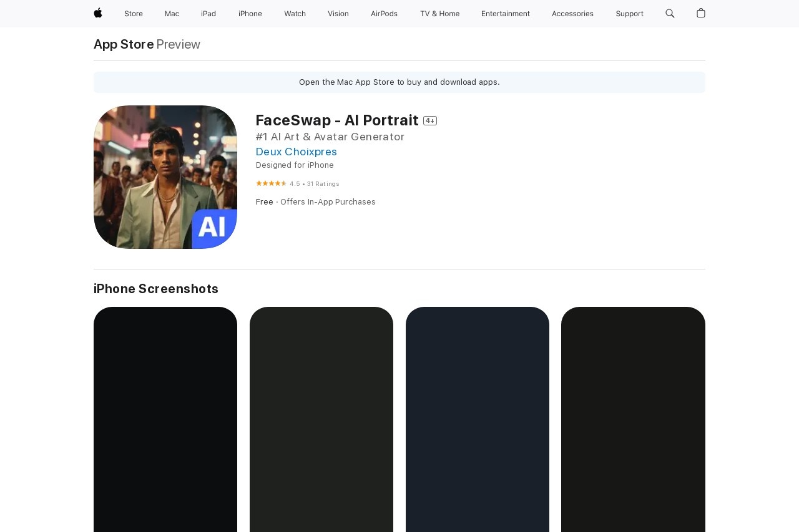Open the shopping bag icon
Image resolution: width=799 pixels, height=532 pixels.
[701, 13]
